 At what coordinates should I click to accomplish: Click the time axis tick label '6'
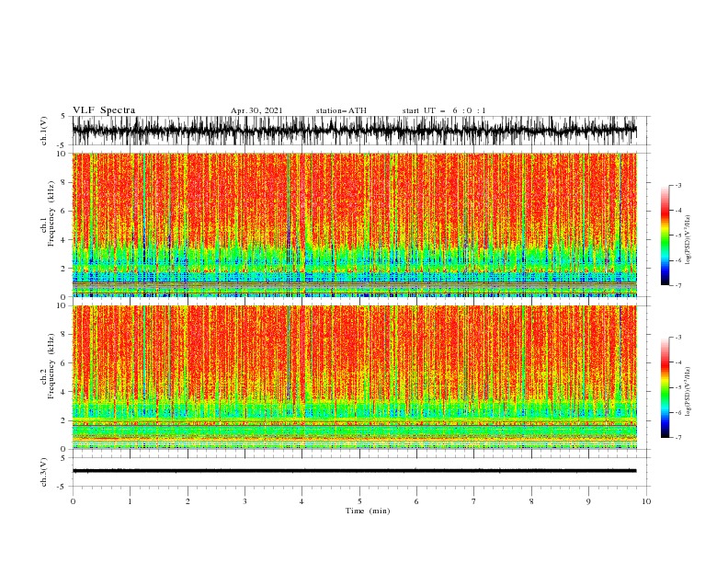click(416, 501)
